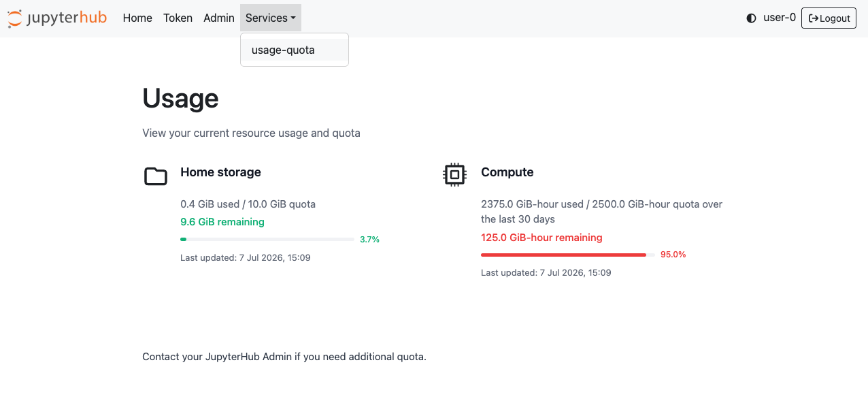Click "9.6 GiB remaining" text

point(222,222)
